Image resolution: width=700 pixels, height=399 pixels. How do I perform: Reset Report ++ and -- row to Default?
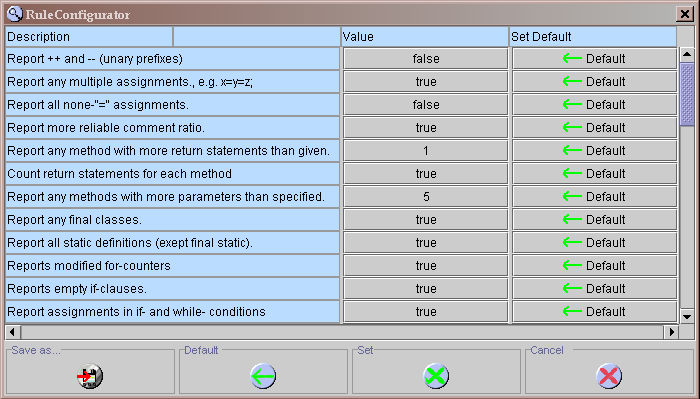(x=594, y=58)
